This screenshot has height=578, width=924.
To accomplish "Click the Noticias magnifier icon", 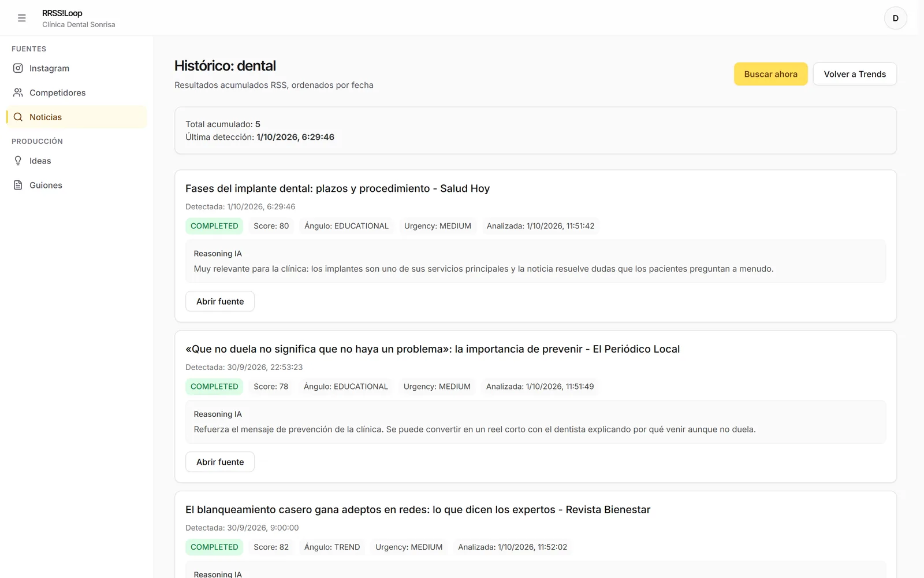I will point(18,117).
